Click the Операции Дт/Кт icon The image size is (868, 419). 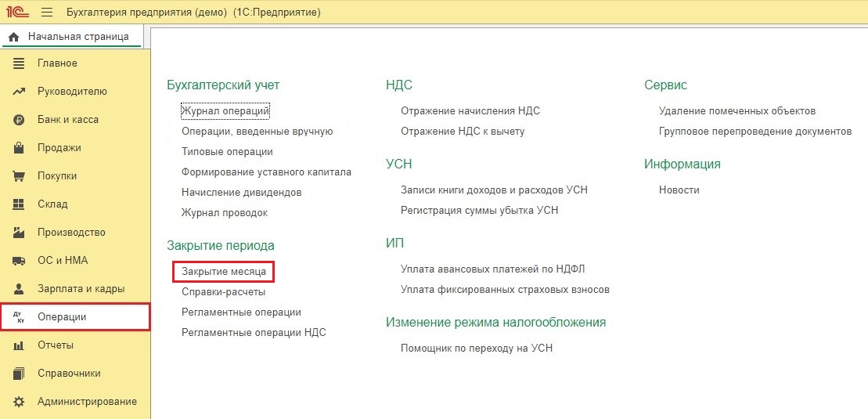coord(19,317)
